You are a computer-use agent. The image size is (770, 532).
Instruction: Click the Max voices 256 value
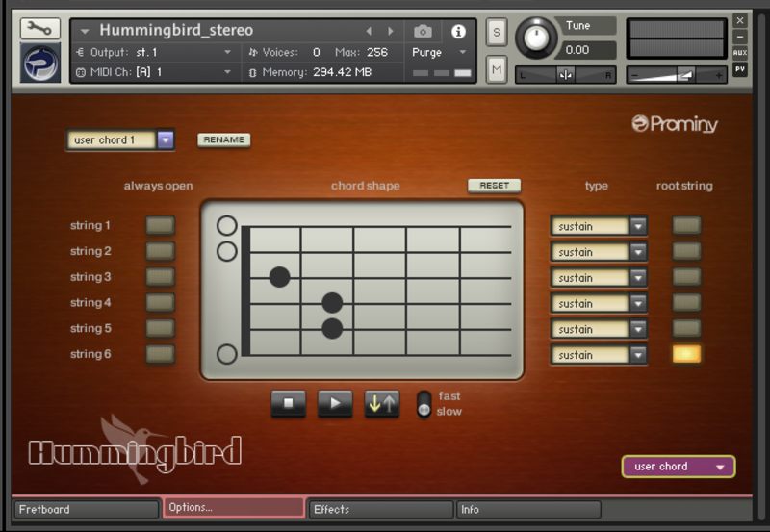point(376,52)
